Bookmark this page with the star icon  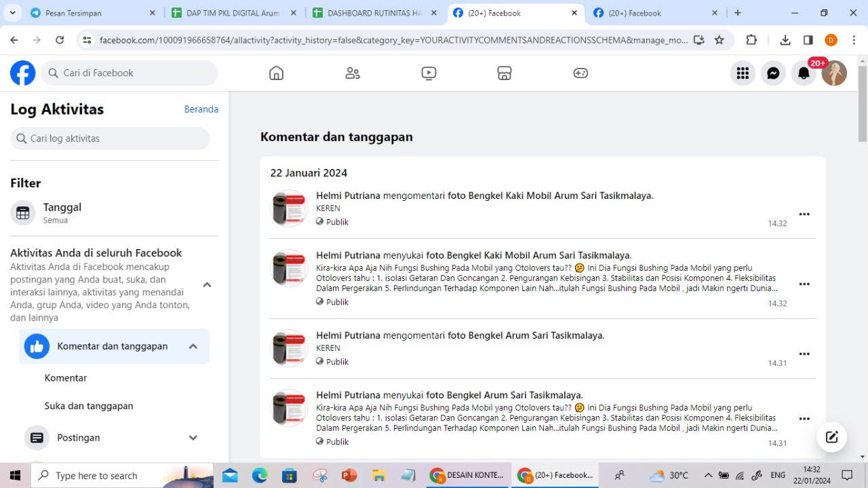click(x=719, y=40)
